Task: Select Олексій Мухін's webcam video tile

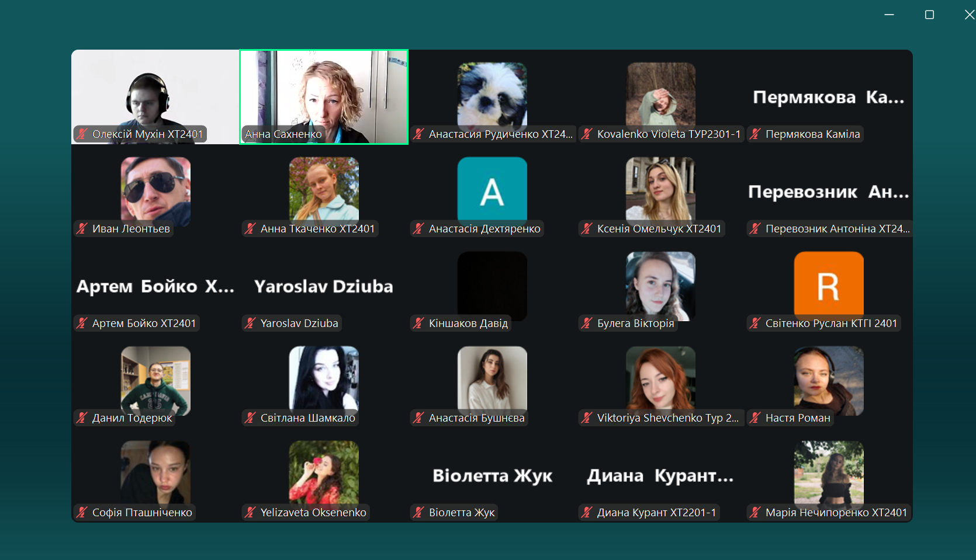Action: 155,97
